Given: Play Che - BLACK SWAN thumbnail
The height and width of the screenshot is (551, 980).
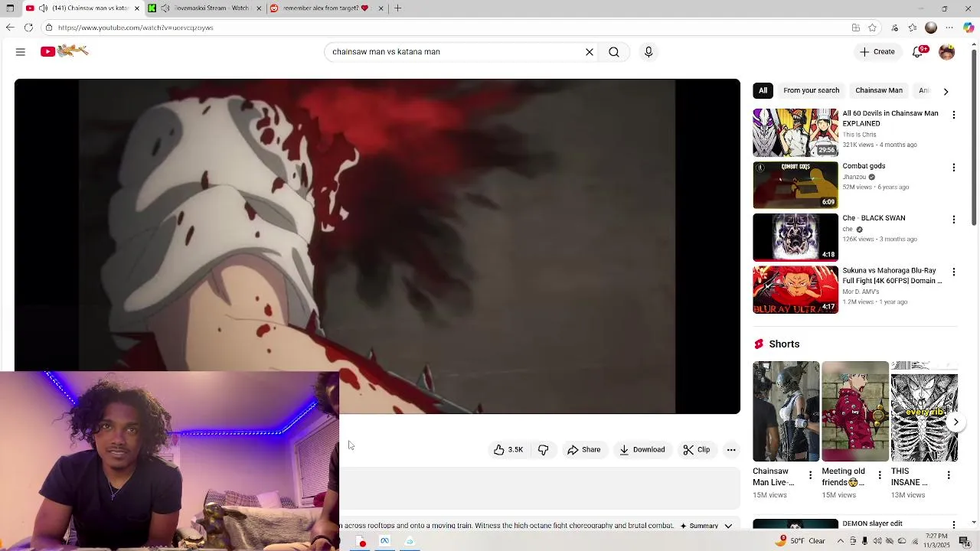Looking at the screenshot, I should coord(795,237).
